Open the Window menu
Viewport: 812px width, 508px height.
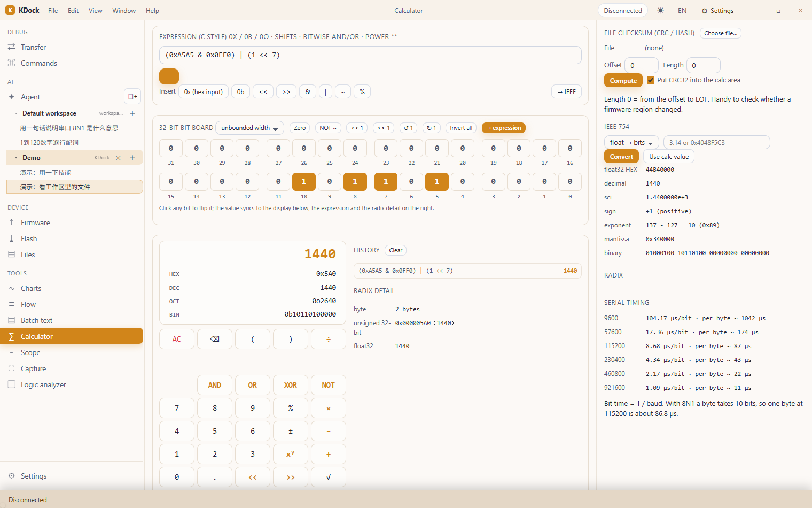tap(124, 11)
